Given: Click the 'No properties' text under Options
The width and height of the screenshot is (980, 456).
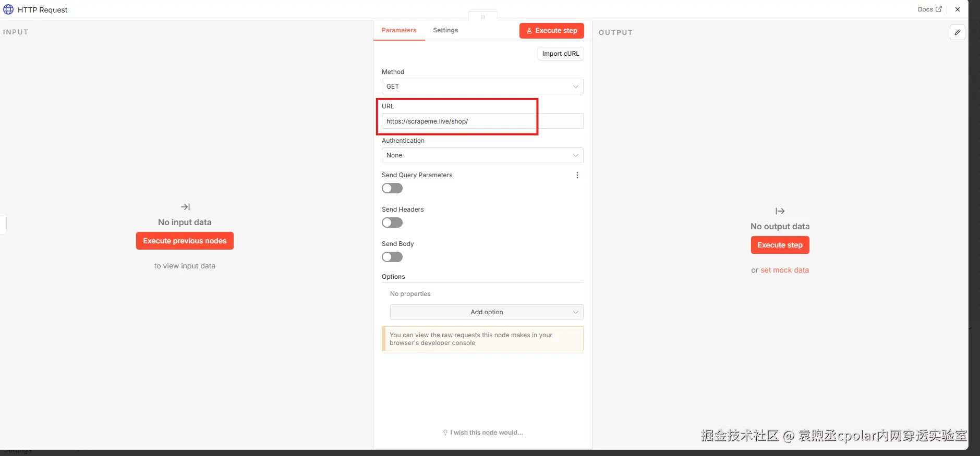Looking at the screenshot, I should (x=410, y=294).
